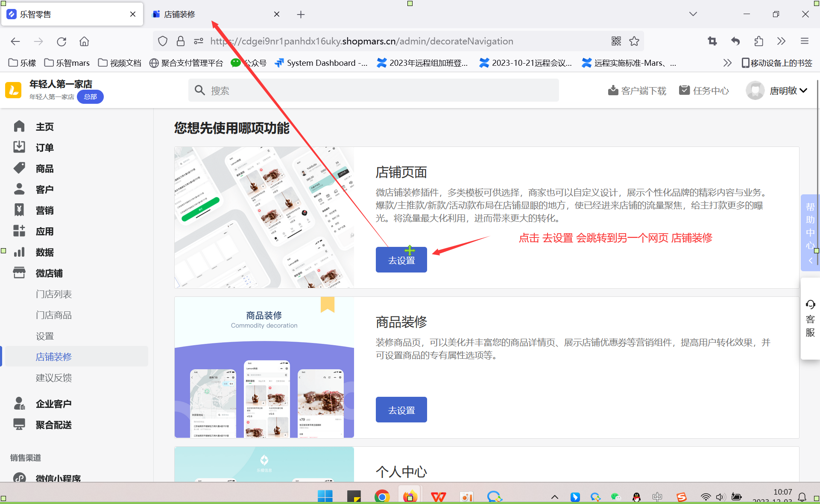Open the extensions puzzle icon

758,41
